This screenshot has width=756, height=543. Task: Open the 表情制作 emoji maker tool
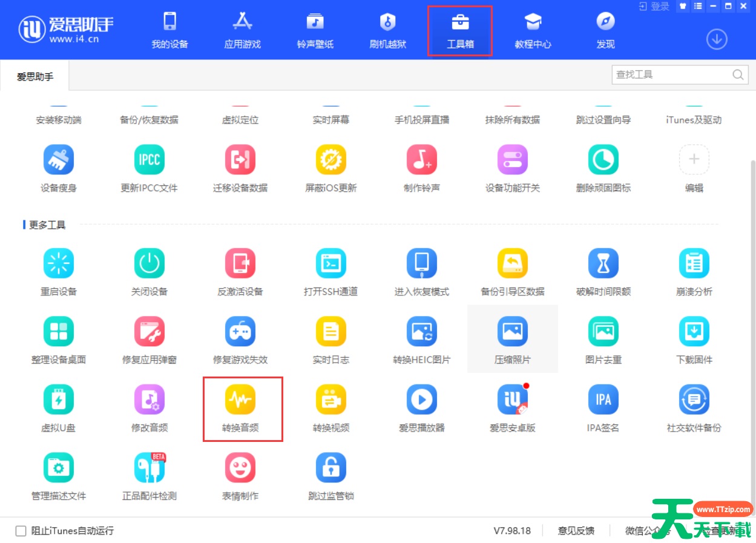tap(240, 476)
